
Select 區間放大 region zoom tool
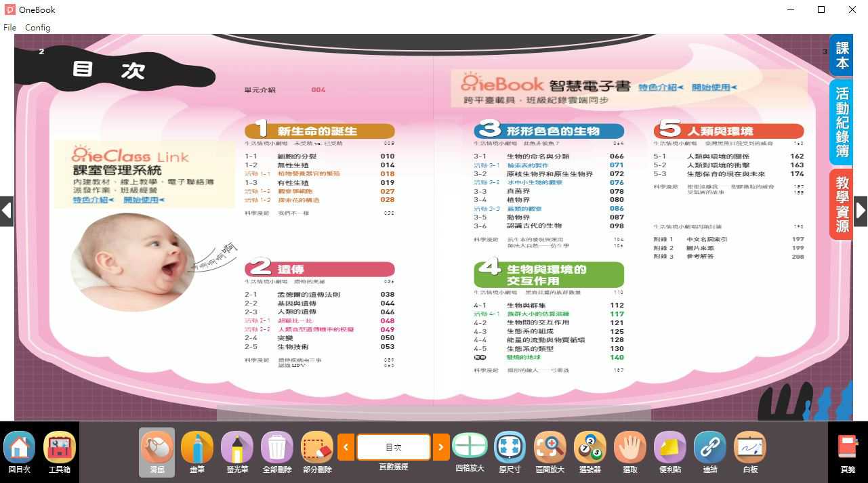click(550, 452)
